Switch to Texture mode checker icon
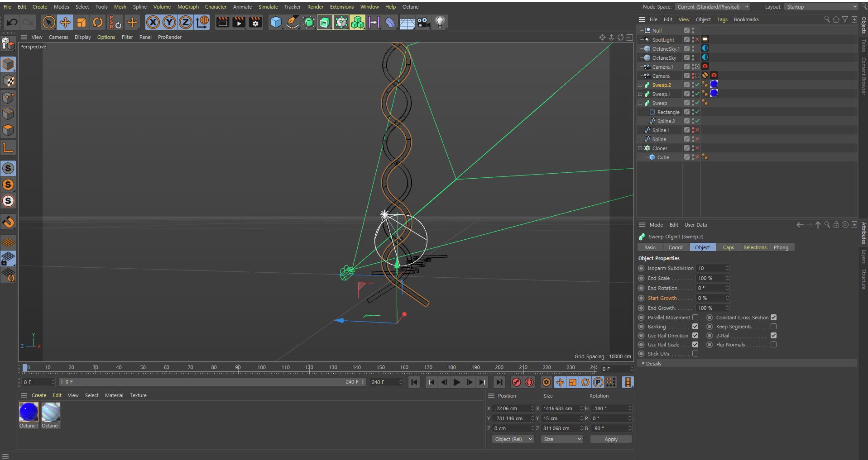The height and width of the screenshot is (460, 868). (x=8, y=81)
